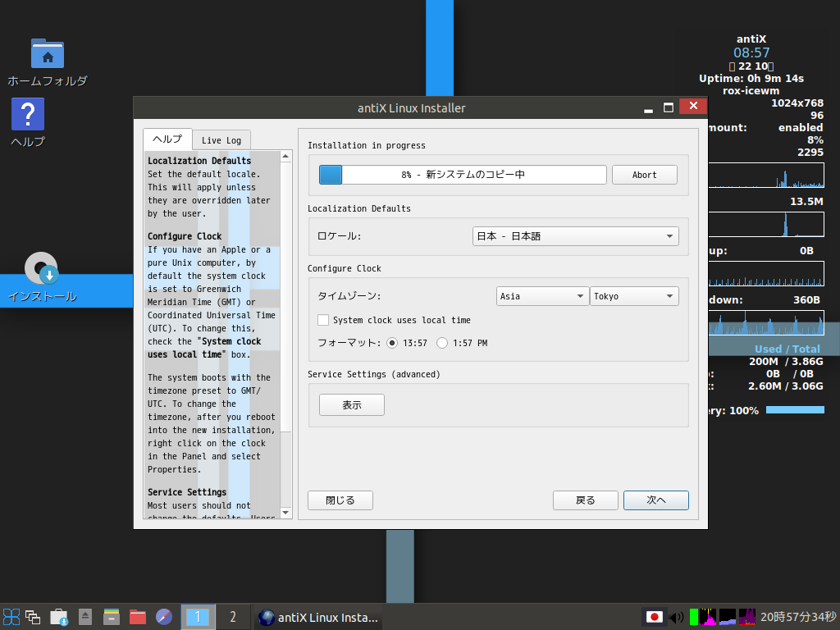Click the 08:57 clock in system monitor
The width and height of the screenshot is (840, 630).
point(751,52)
